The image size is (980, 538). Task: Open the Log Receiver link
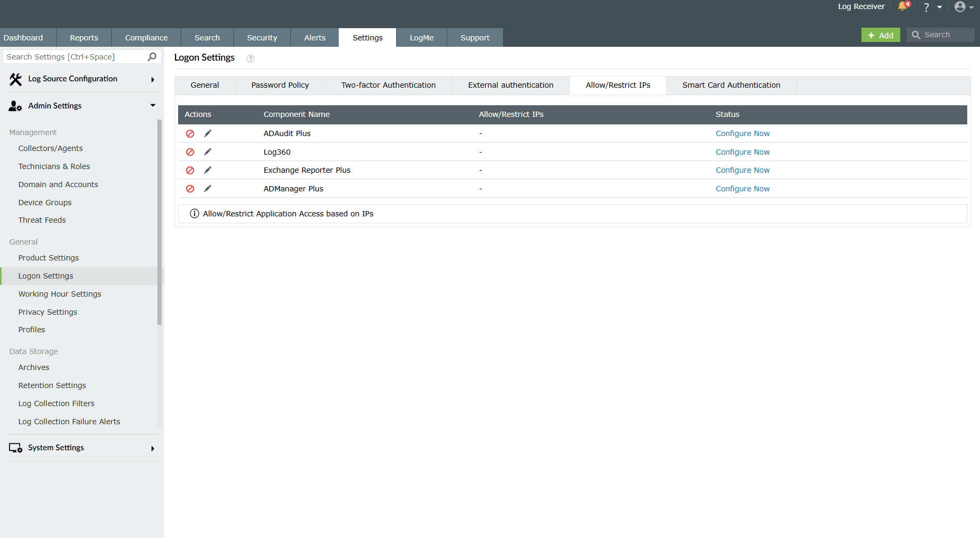point(861,7)
